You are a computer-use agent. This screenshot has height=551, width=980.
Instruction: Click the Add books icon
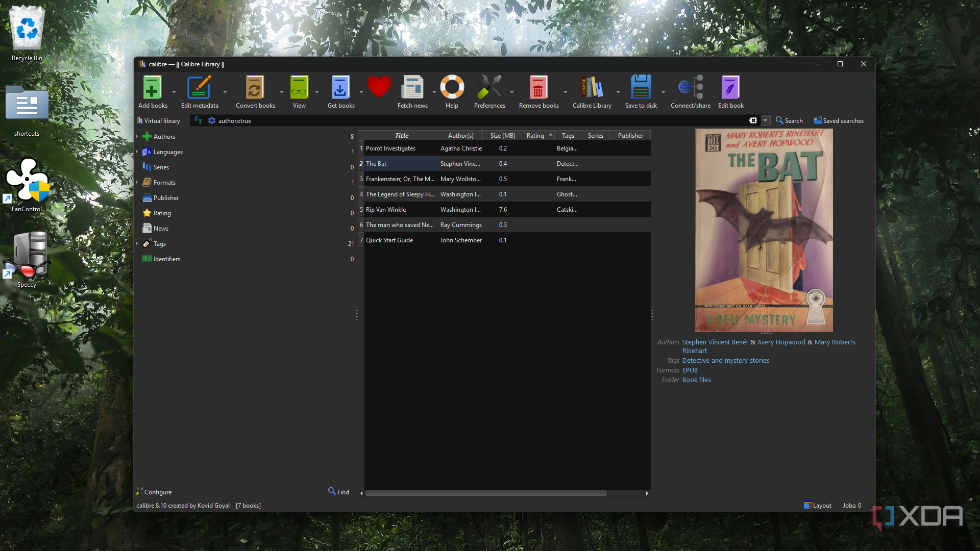click(x=152, y=87)
